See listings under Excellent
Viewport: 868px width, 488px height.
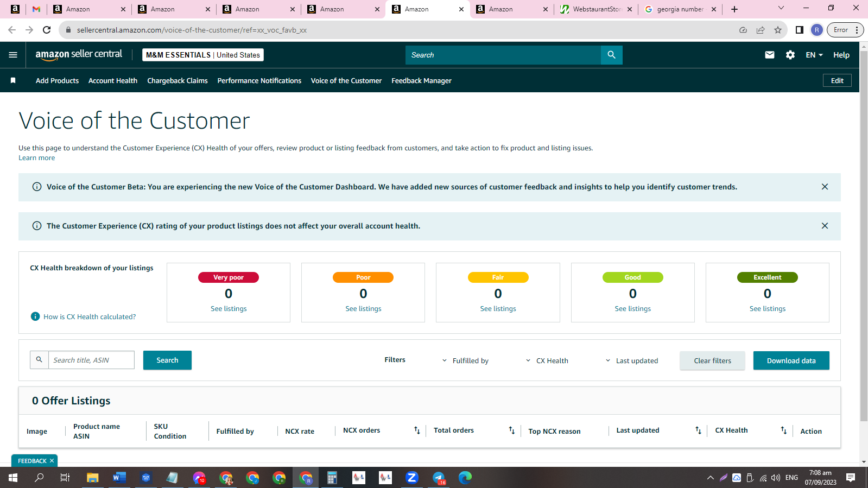(767, 309)
